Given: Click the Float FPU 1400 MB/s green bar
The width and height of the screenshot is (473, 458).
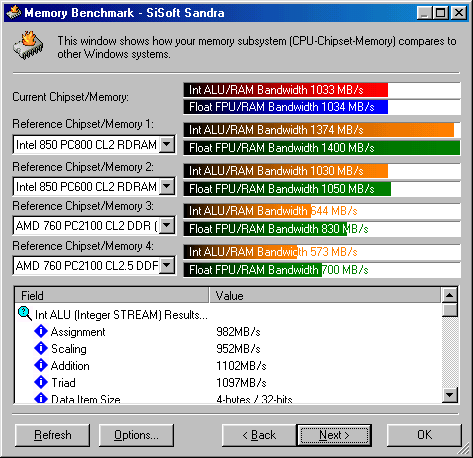Looking at the screenshot, I should [322, 148].
